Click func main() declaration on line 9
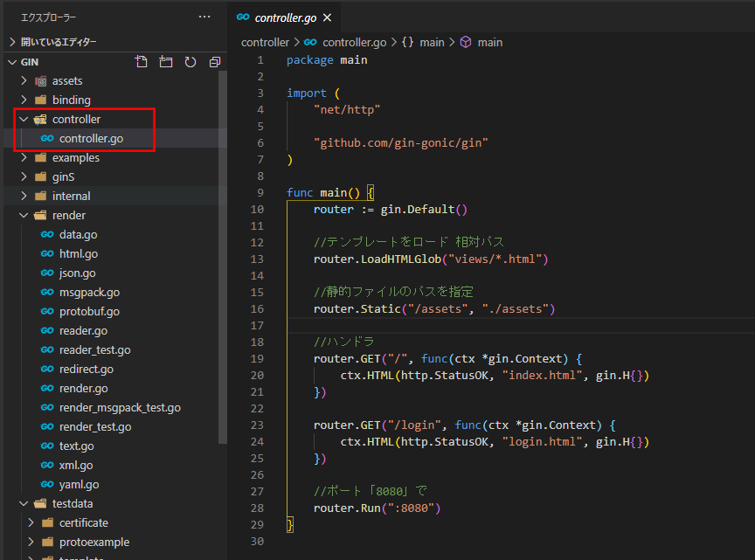755x560 pixels. [323, 192]
